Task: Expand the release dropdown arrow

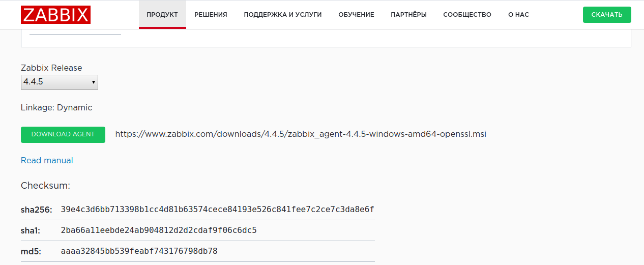Action: click(94, 82)
